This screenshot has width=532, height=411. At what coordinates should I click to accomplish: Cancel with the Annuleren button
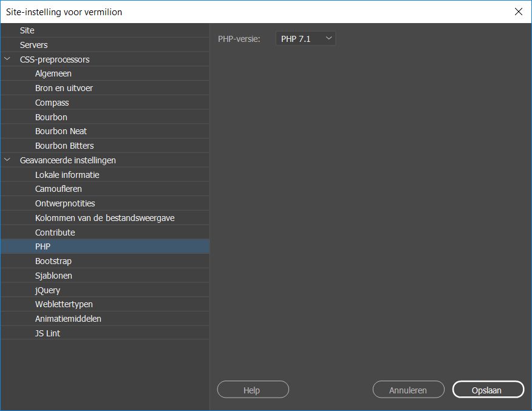pyautogui.click(x=408, y=390)
